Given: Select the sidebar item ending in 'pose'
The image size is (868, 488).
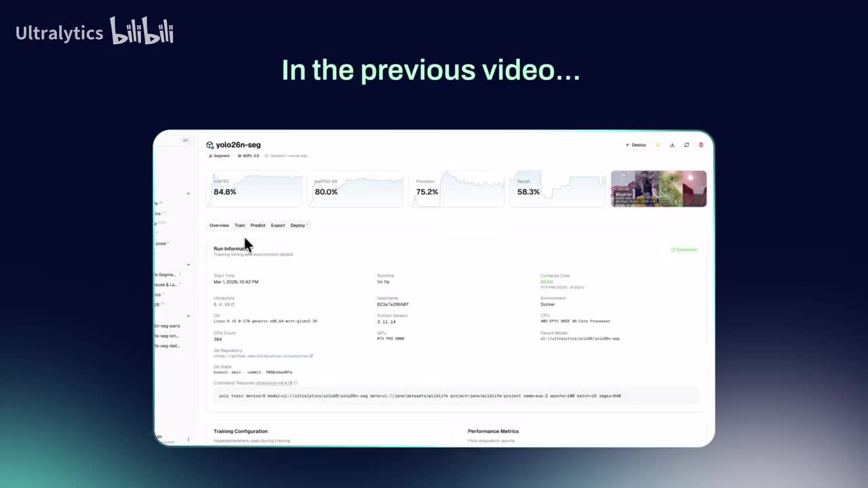Looking at the screenshot, I should click(161, 243).
